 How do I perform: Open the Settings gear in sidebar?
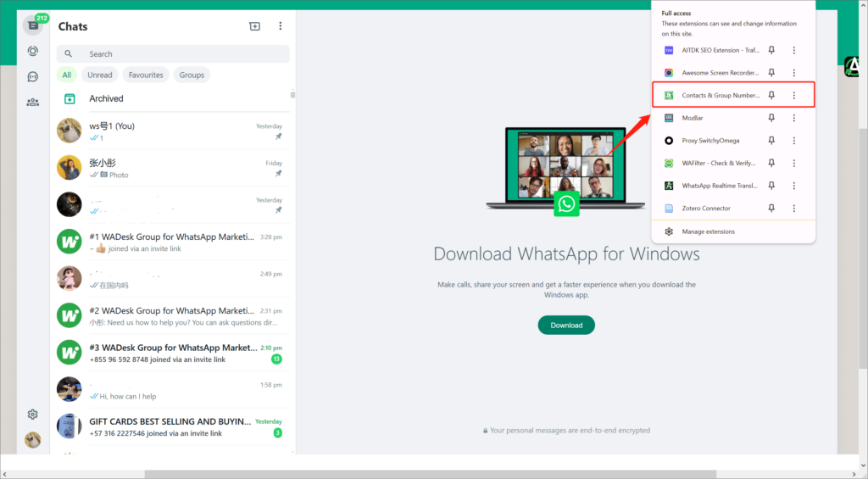pos(33,415)
